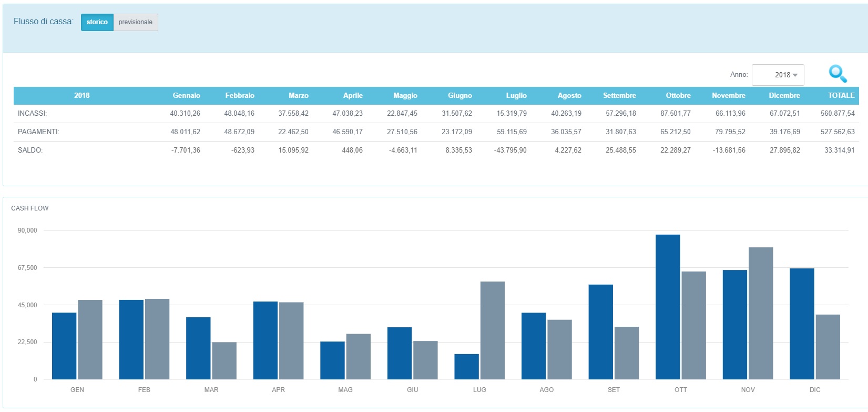Click the Luglio saldo value -43.795,90
This screenshot has height=412, width=868.
coord(510,150)
